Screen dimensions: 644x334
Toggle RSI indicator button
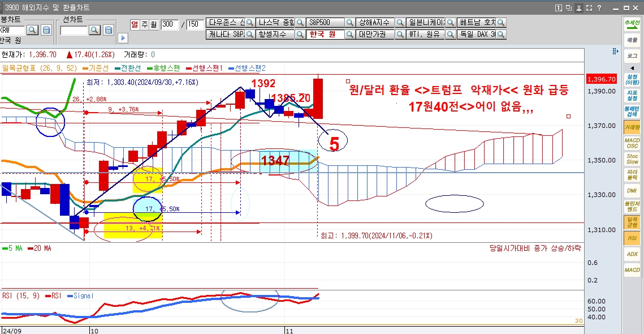(632, 238)
